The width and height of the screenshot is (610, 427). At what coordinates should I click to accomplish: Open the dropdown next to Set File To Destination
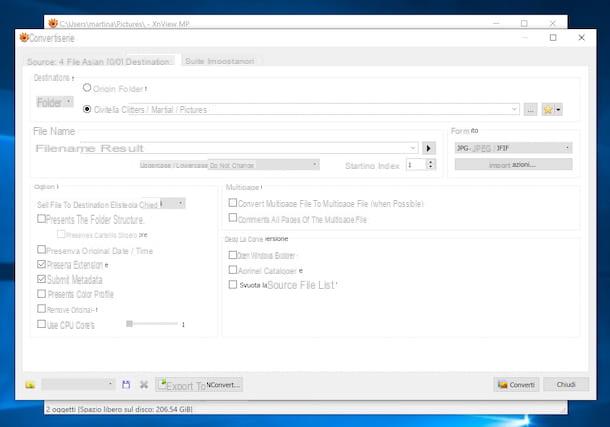[172, 203]
